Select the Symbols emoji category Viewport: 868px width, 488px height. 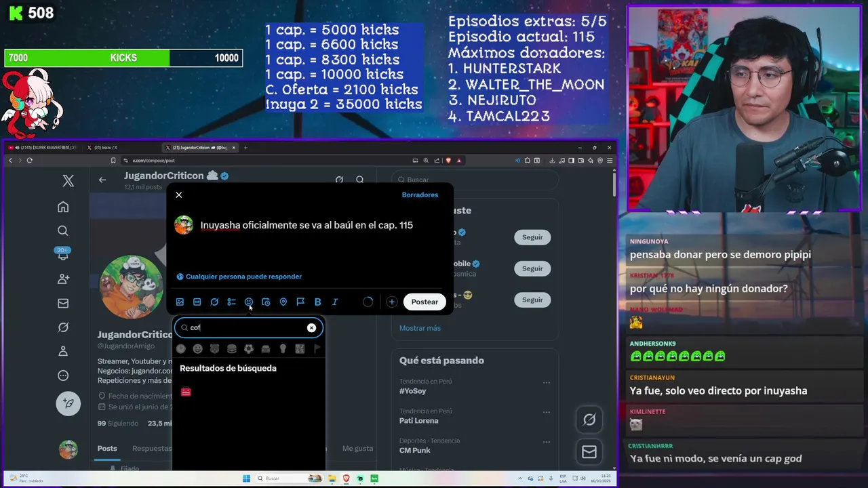pos(300,348)
